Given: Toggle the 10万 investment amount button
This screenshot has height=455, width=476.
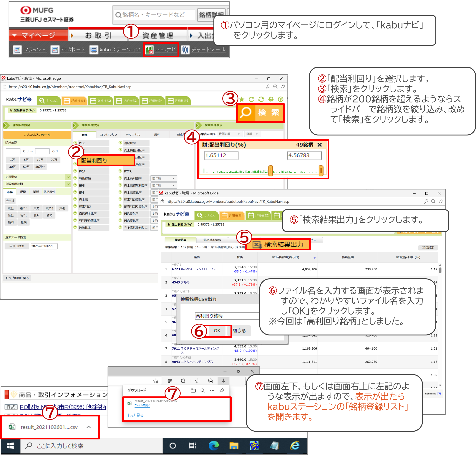Looking at the screenshot, I should 40,160.
